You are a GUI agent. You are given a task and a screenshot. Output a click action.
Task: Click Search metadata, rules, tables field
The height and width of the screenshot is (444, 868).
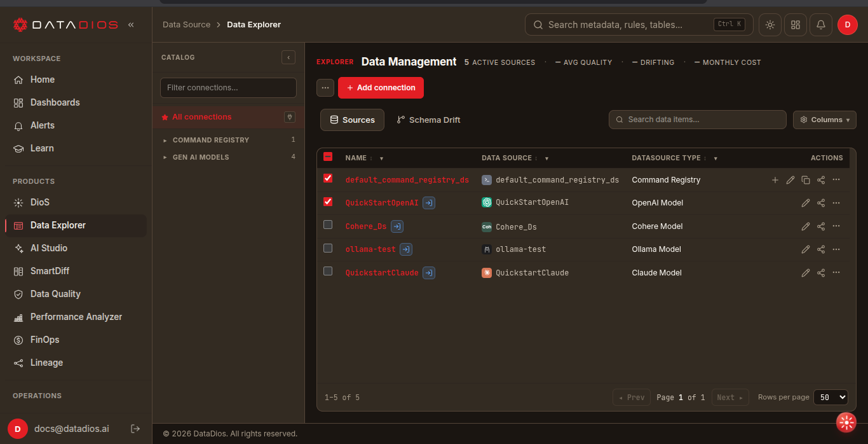[639, 25]
